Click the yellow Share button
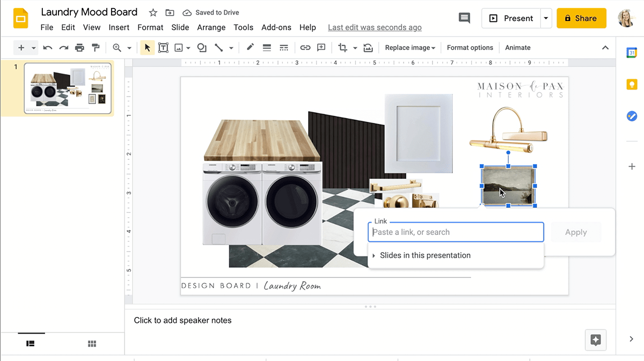This screenshot has width=644, height=361. click(x=581, y=18)
